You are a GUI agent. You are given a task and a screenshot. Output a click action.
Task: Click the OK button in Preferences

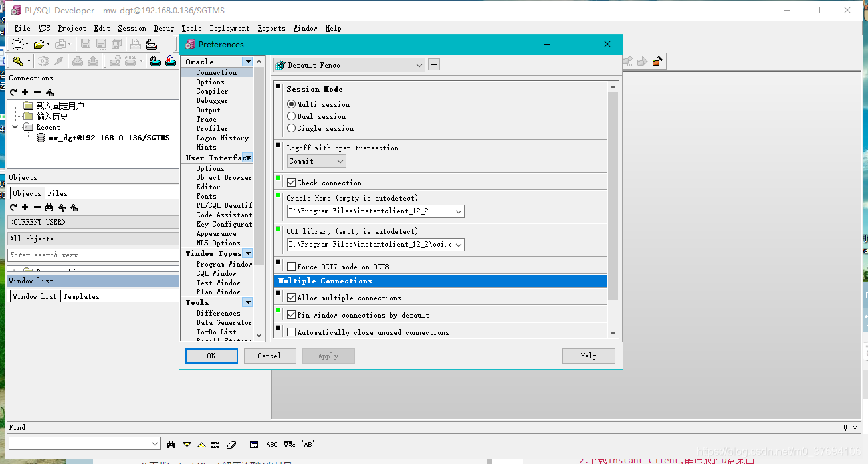[211, 356]
